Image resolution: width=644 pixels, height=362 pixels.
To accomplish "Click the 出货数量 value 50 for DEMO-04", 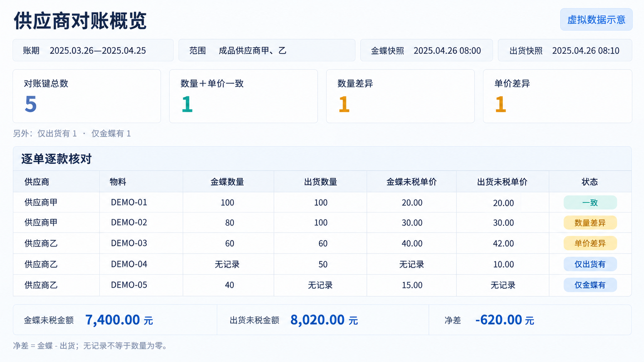I will click(323, 264).
